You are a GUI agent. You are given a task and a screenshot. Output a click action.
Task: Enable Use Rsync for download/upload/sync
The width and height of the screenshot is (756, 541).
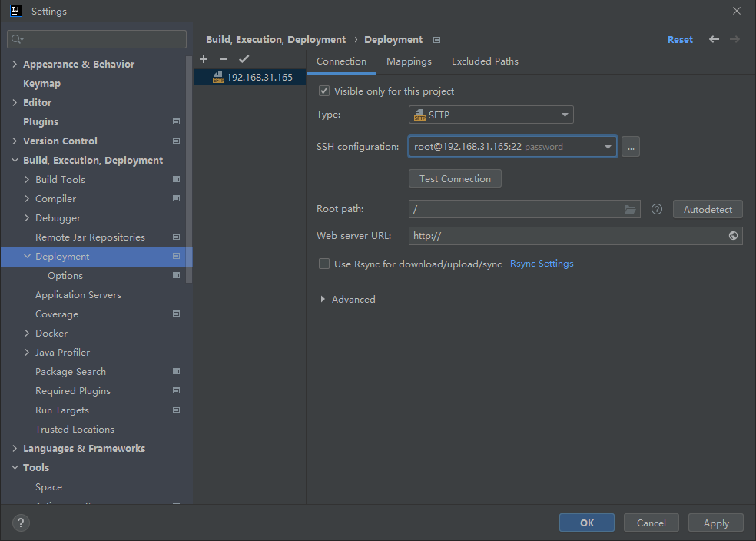324,264
